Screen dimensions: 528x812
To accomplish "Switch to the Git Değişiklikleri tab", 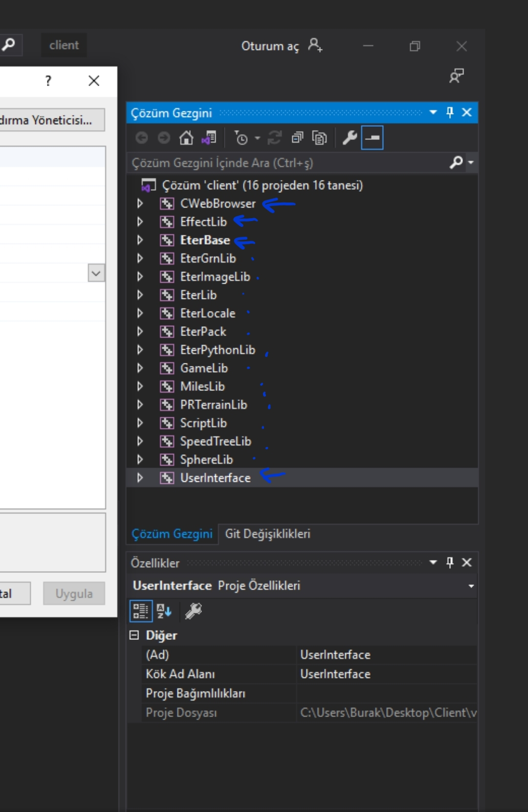I will pos(267,534).
